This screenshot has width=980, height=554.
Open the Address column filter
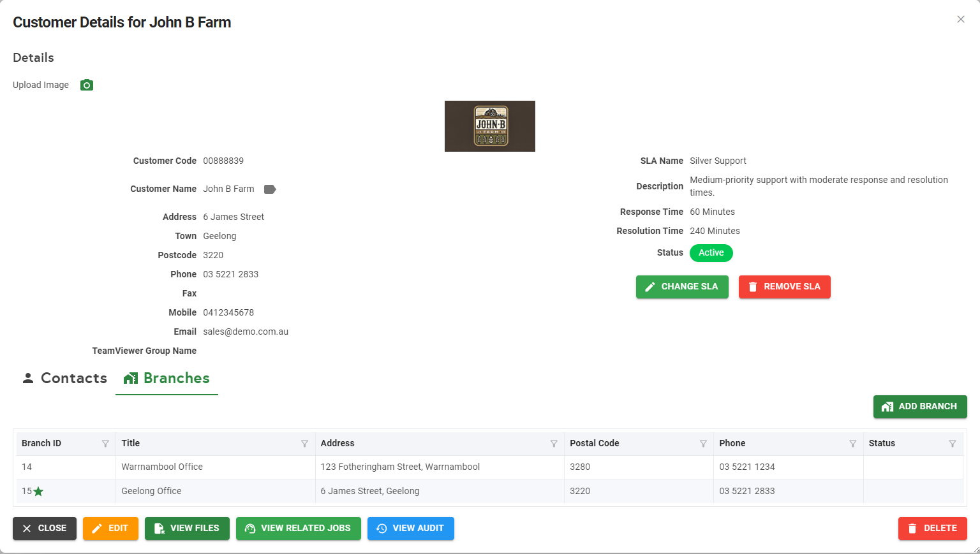click(554, 444)
